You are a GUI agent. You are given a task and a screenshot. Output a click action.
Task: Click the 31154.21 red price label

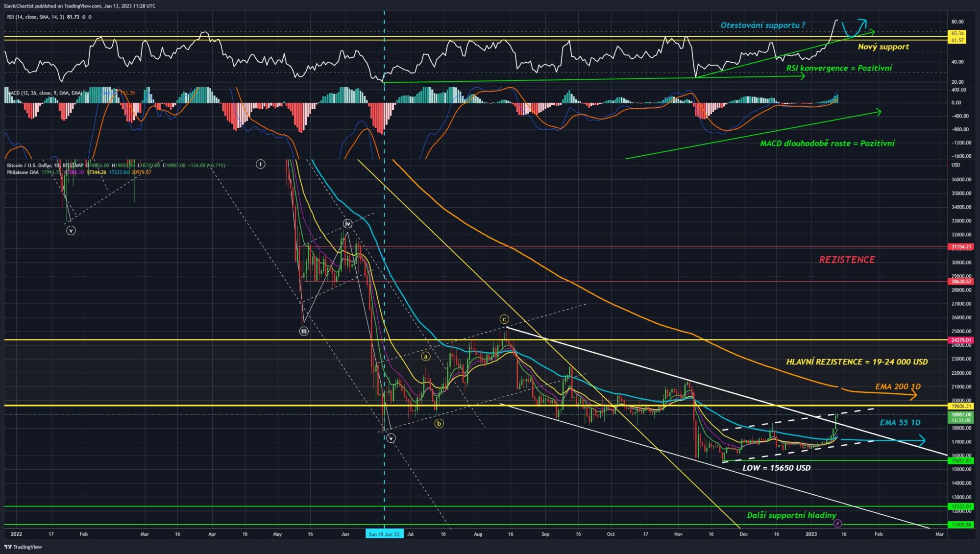961,247
